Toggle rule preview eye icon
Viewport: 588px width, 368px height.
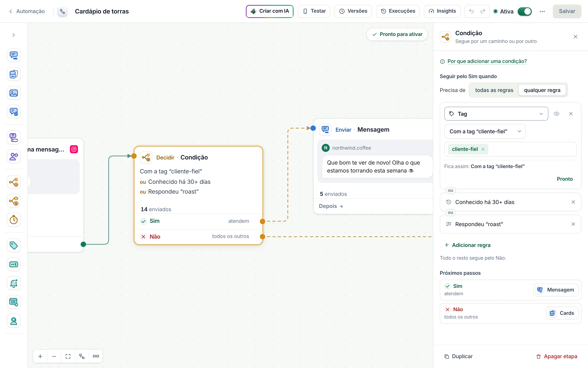tap(556, 114)
